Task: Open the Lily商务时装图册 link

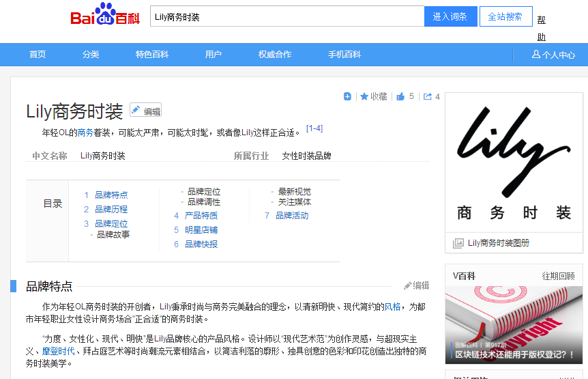Action: pyautogui.click(x=499, y=243)
